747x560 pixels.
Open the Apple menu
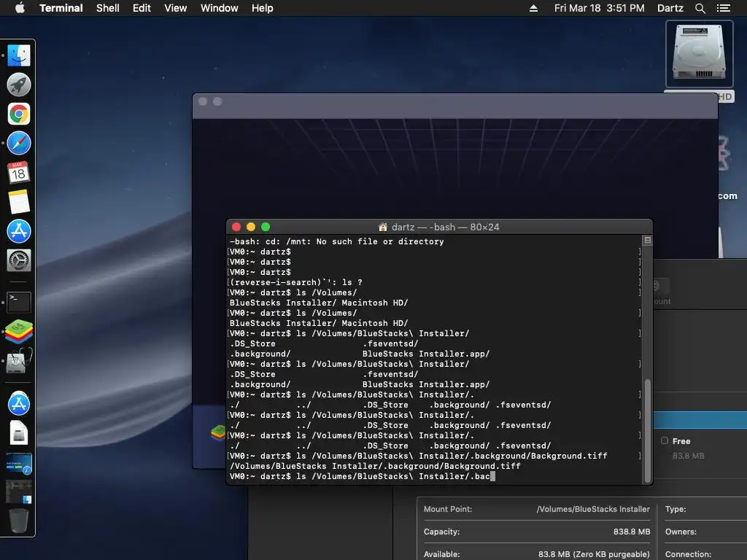coord(20,8)
